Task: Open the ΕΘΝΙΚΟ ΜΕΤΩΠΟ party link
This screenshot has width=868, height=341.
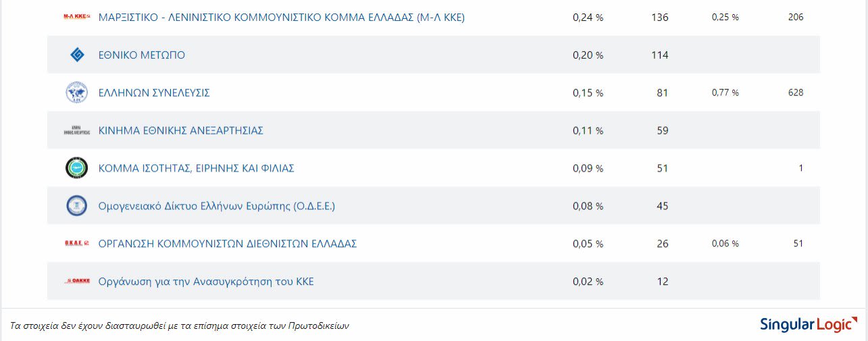Action: [x=141, y=55]
